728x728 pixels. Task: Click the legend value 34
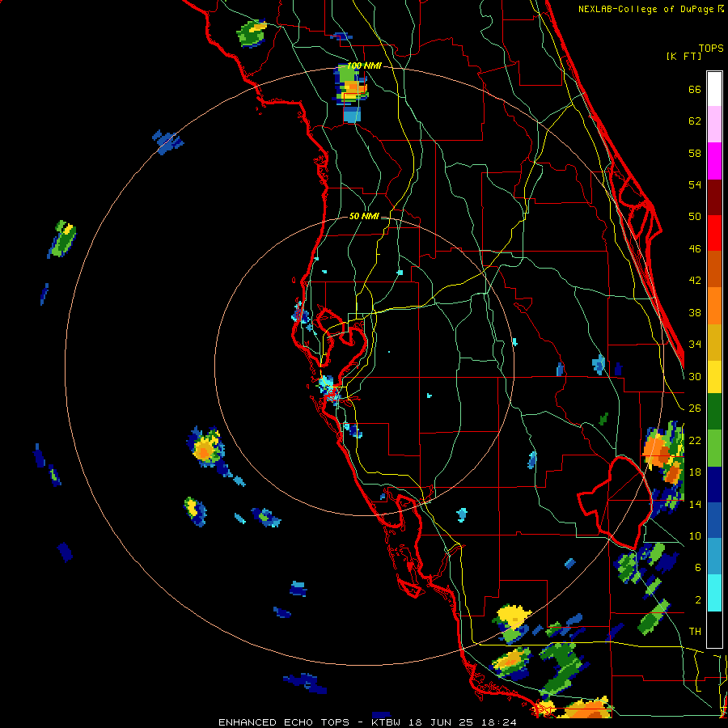695,345
